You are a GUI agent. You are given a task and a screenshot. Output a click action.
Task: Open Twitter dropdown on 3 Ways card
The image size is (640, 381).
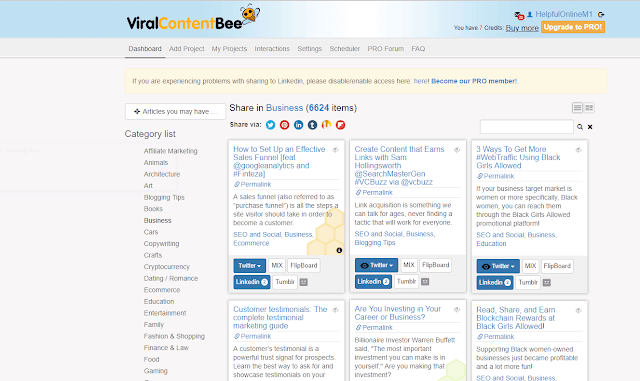pos(498,266)
